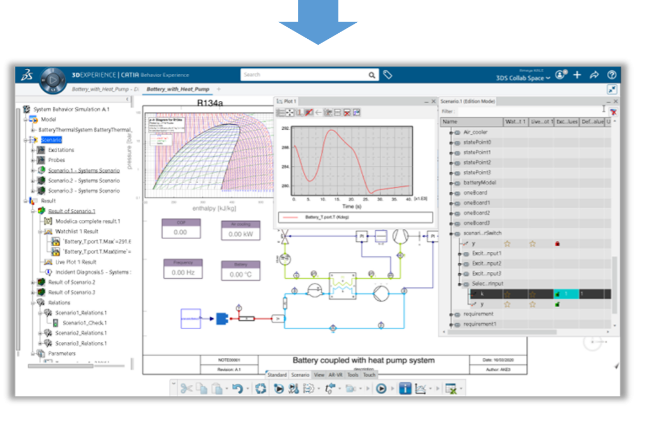Switch to the Tools toolbar tab
654x425 pixels.
coord(353,375)
